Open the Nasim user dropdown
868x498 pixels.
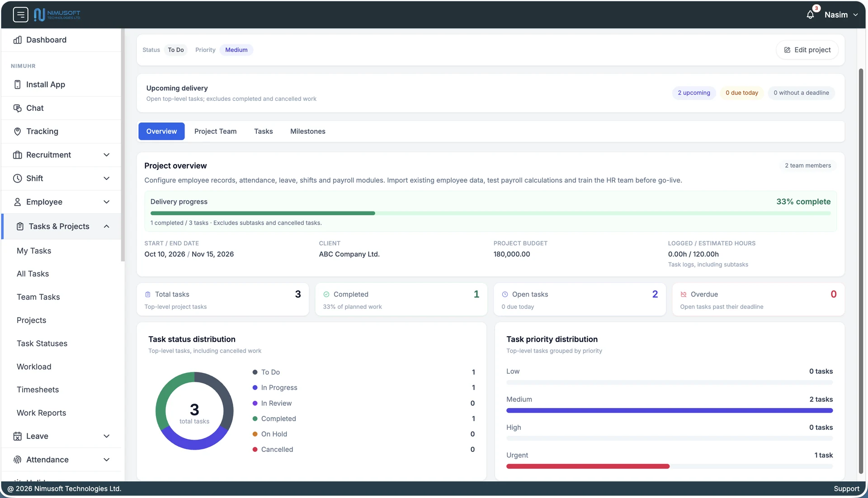841,14
